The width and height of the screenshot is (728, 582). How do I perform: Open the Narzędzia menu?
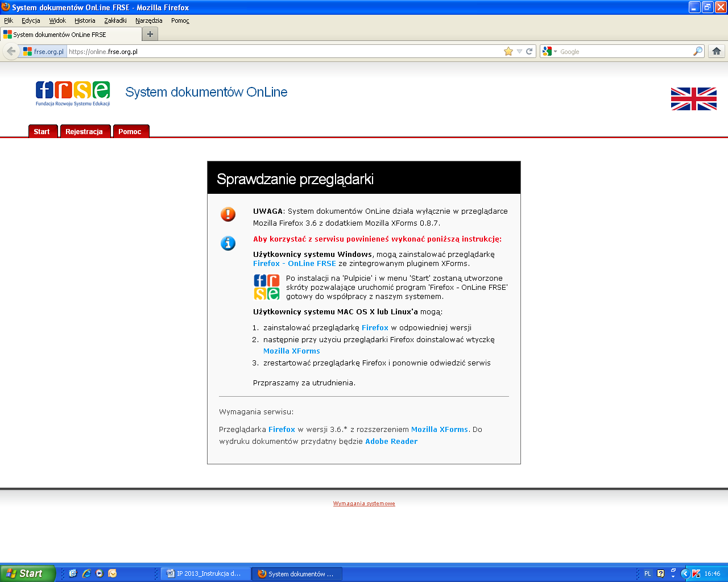coord(149,20)
